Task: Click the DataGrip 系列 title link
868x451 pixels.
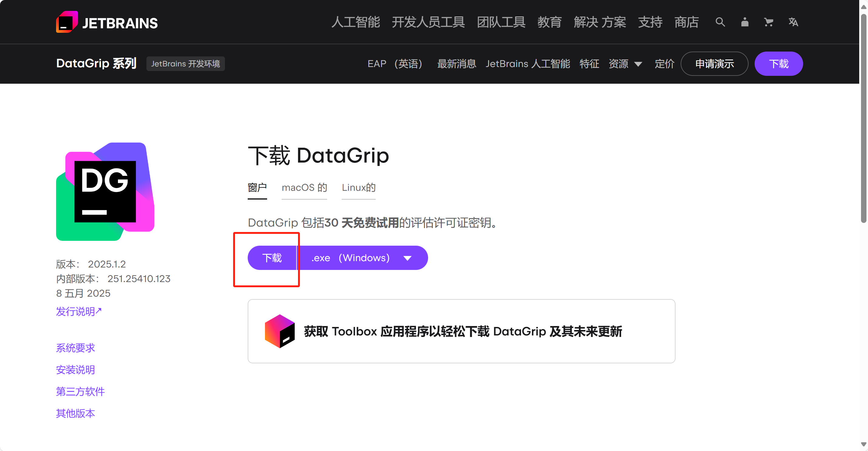Action: tap(96, 63)
